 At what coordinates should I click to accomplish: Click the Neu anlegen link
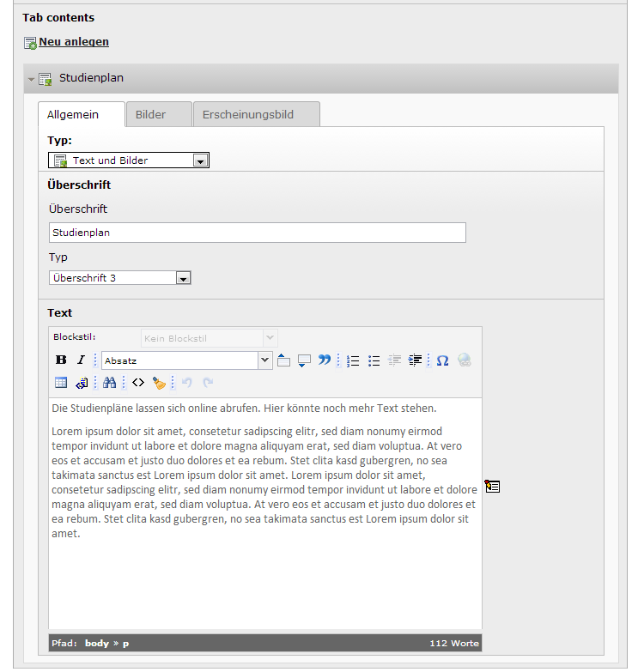click(x=74, y=41)
